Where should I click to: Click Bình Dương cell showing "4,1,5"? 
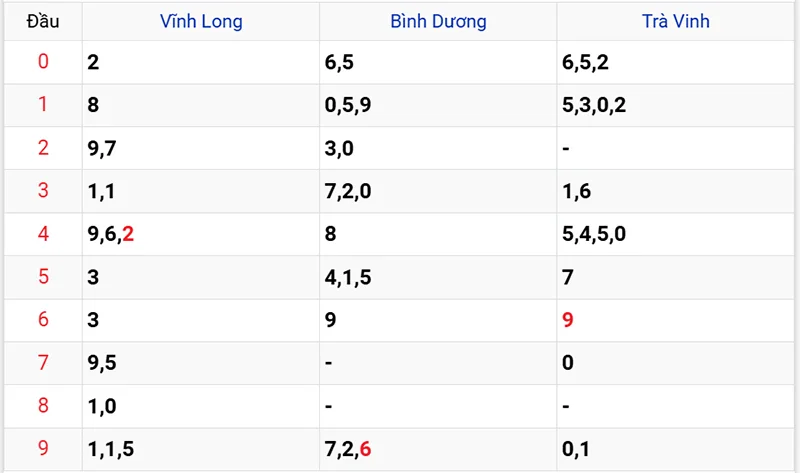pos(348,277)
